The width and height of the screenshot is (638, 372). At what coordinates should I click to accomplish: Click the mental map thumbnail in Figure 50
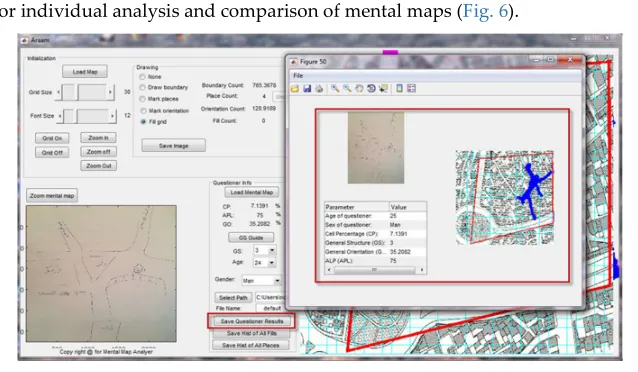pyautogui.click(x=376, y=148)
